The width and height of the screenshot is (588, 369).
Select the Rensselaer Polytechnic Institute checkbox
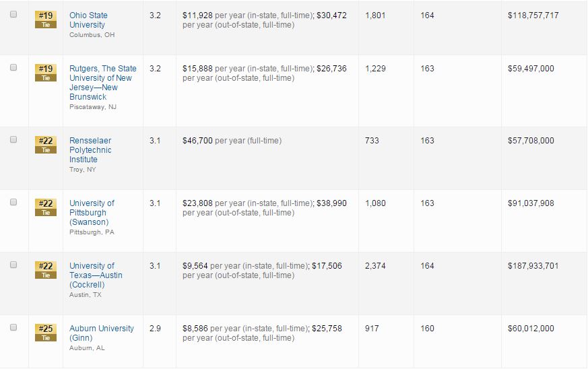[13, 140]
